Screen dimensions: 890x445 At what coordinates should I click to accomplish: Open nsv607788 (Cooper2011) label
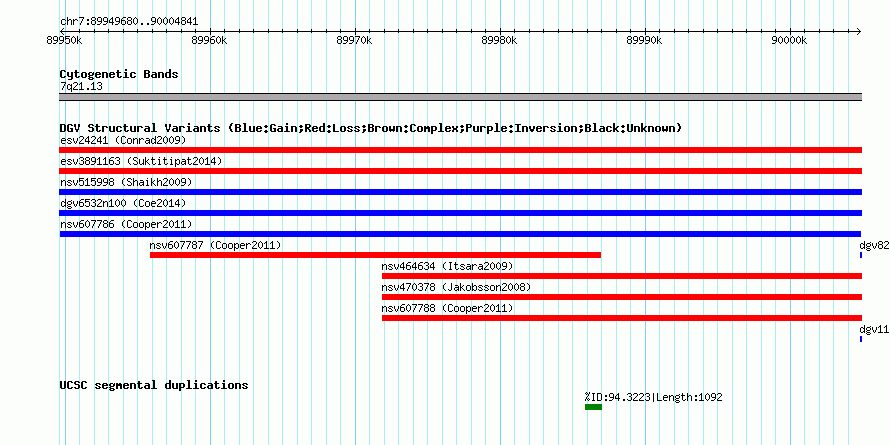click(447, 308)
